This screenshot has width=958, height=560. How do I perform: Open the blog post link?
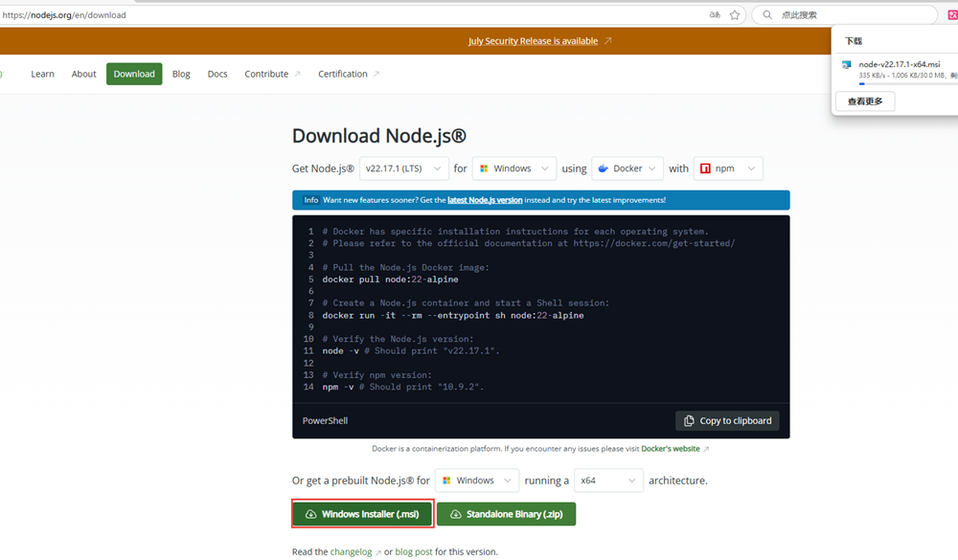click(x=414, y=552)
